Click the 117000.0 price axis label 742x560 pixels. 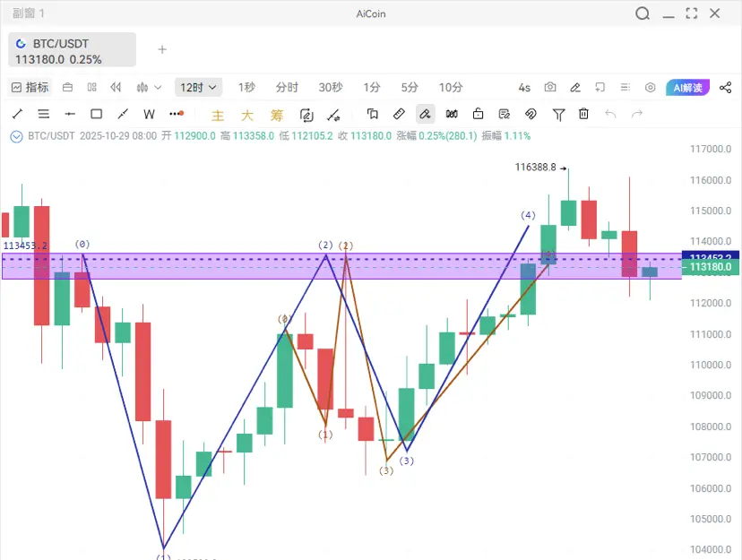[711, 149]
